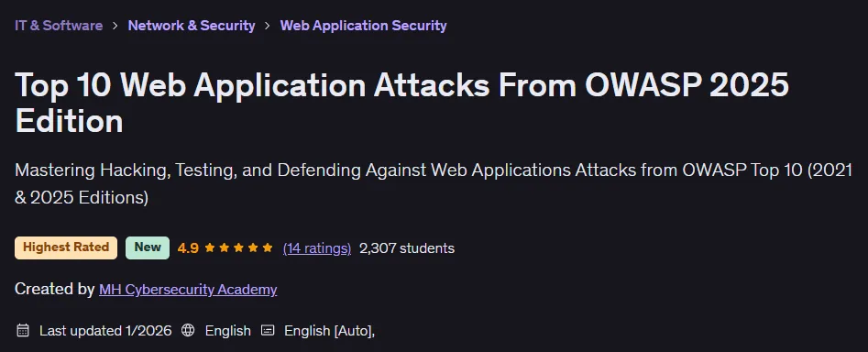Screen dimensions: 868x352
Task: Go to Network & Security category
Action: point(192,26)
